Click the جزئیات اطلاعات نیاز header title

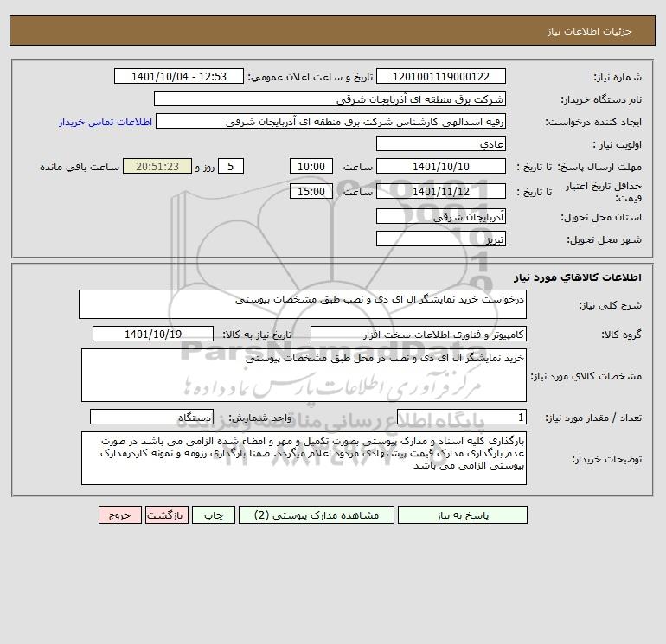pos(590,31)
